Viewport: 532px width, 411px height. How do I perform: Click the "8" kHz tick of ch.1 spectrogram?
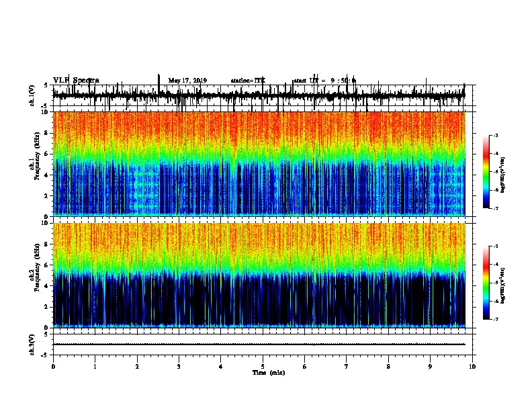[47, 133]
